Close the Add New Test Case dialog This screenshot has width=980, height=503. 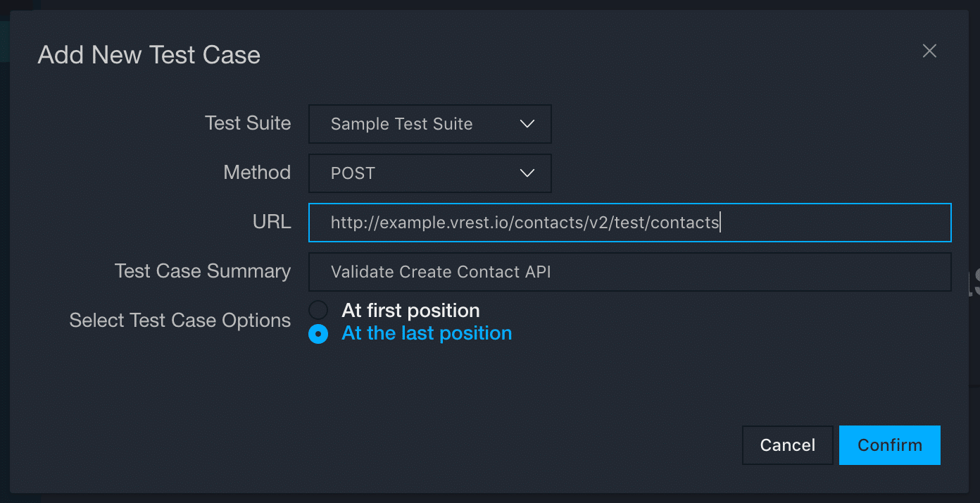coord(929,51)
